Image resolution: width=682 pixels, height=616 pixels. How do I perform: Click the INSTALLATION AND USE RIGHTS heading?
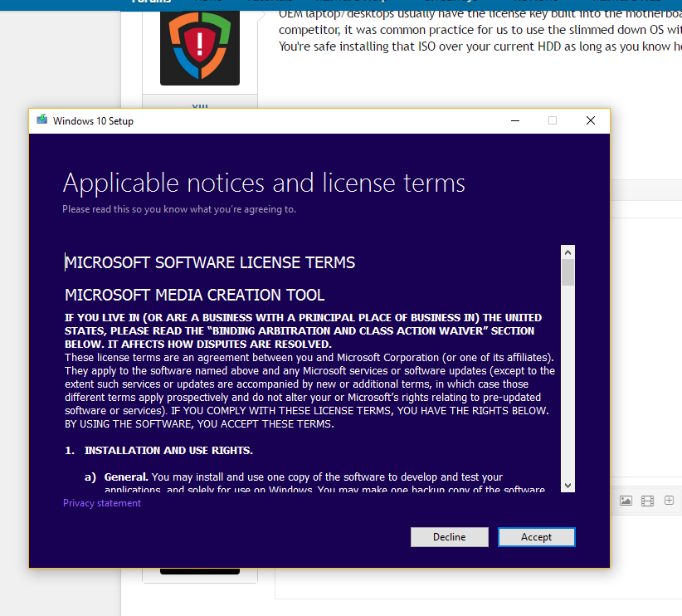click(168, 450)
